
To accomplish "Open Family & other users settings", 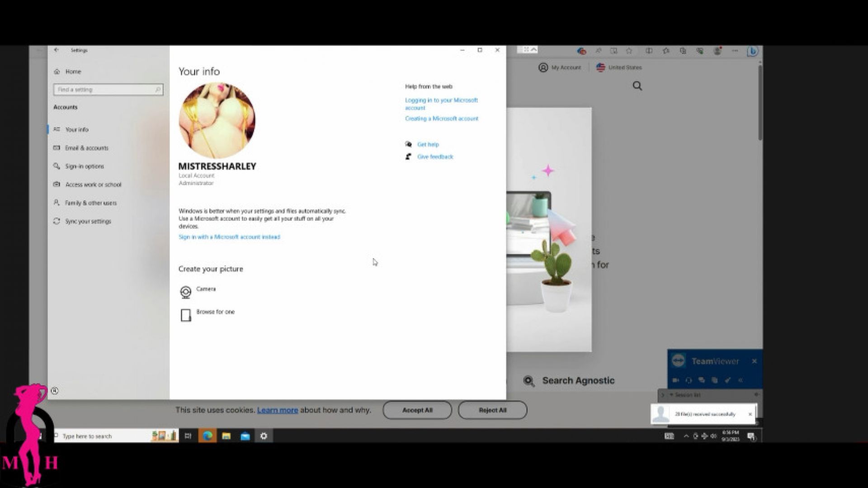I will point(90,203).
